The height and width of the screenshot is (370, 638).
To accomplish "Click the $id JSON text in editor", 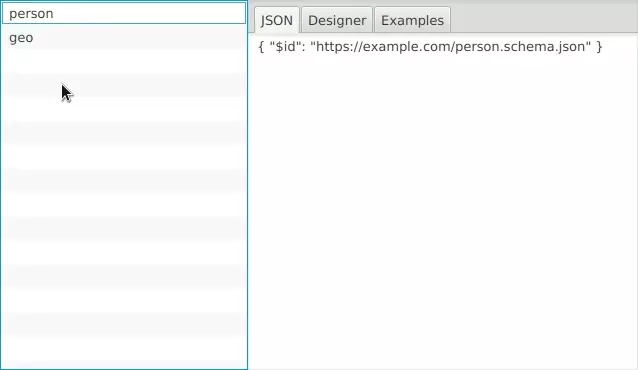I will 430,47.
